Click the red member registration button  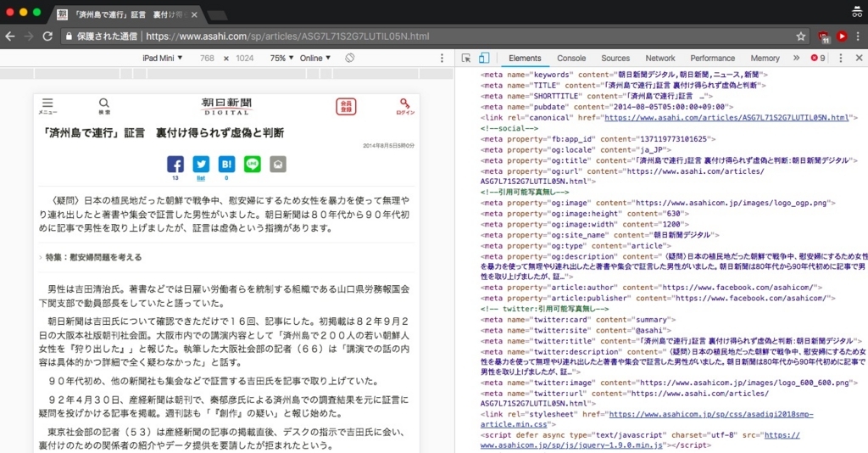click(x=346, y=106)
